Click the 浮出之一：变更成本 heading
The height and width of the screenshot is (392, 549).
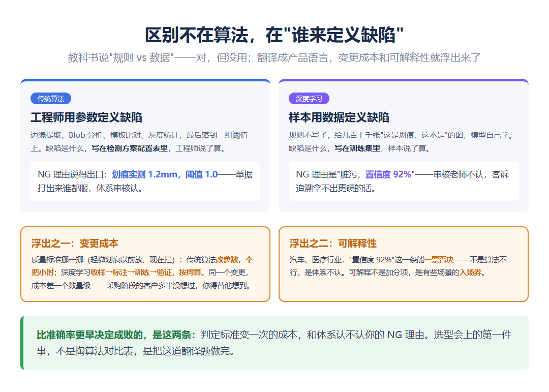pos(75,243)
